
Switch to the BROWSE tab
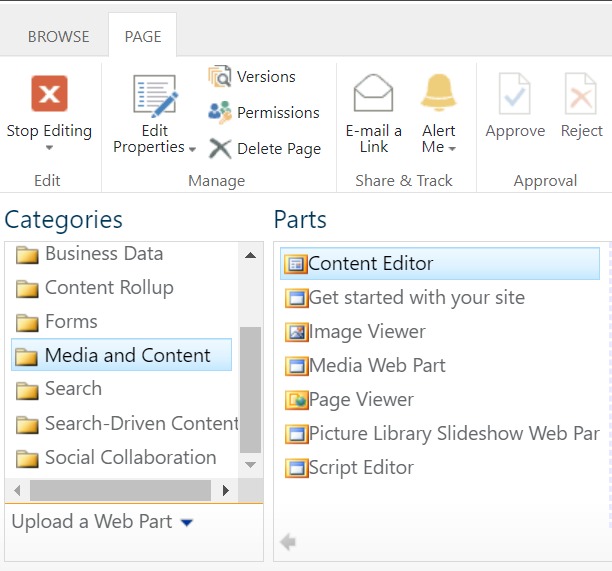pos(59,37)
